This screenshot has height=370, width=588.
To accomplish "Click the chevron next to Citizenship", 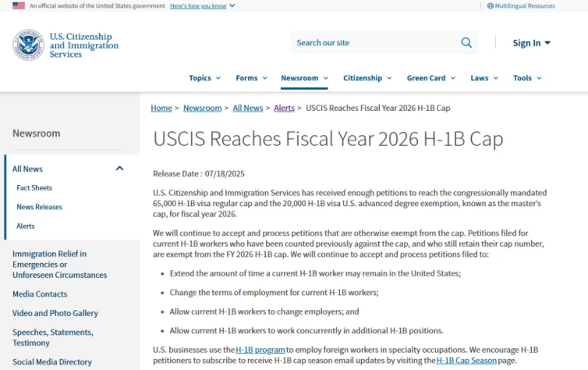I will (x=389, y=78).
